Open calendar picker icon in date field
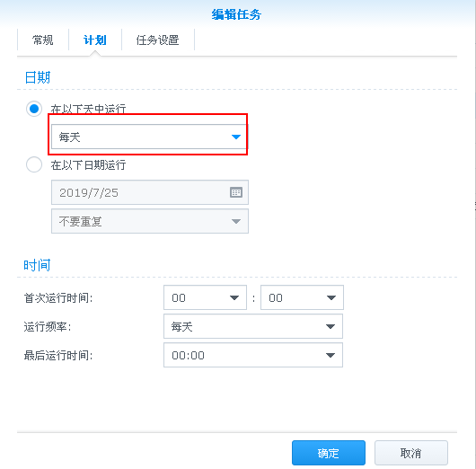476x469 pixels. tap(236, 192)
